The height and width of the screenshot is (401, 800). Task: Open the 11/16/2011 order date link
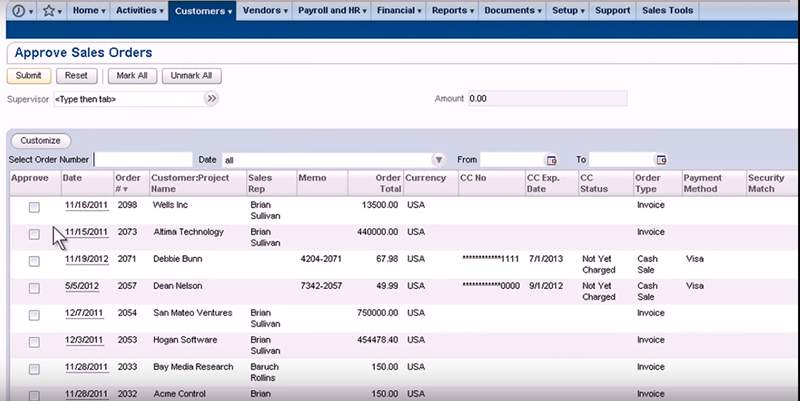point(84,206)
